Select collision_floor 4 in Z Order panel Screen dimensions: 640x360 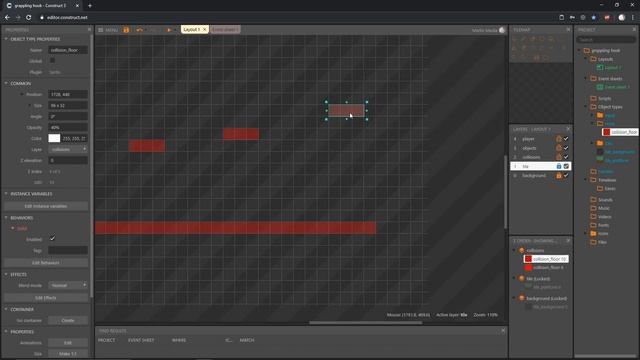point(544,268)
